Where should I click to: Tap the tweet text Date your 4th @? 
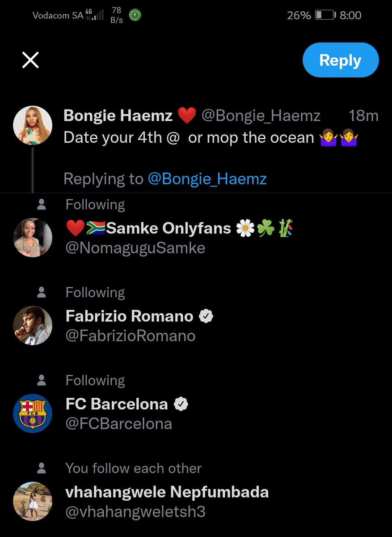click(122, 137)
